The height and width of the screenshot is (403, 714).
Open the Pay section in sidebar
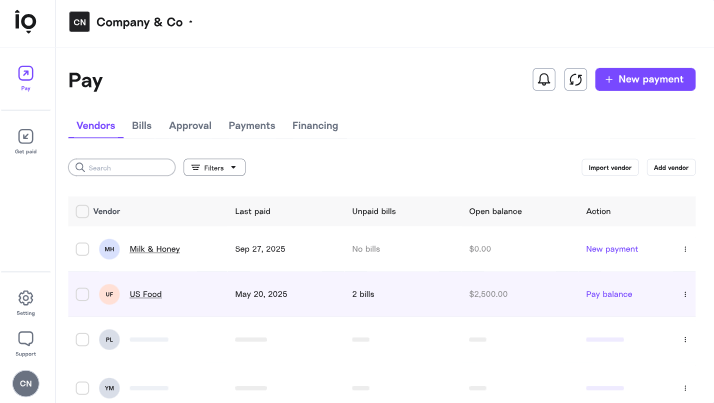[x=26, y=74]
